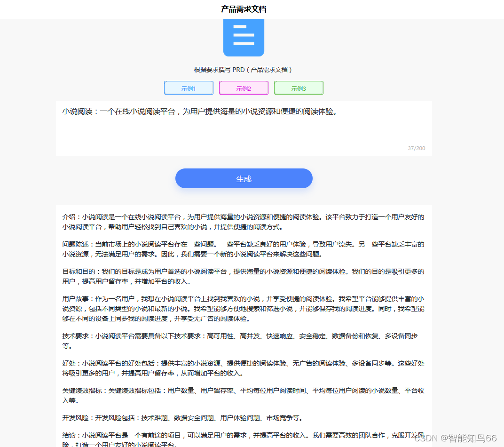This screenshot has height=447, width=504.
Task: Click the 产品需求文档 page title
Action: tap(243, 8)
